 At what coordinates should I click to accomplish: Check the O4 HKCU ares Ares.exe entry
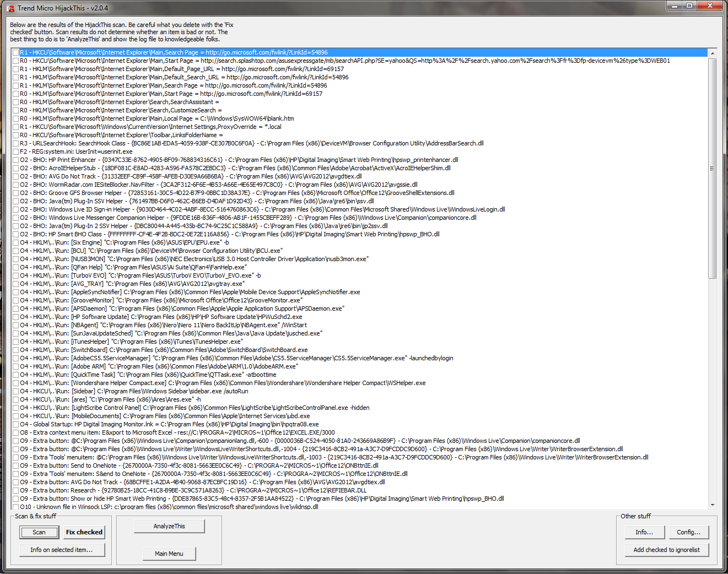click(16, 400)
